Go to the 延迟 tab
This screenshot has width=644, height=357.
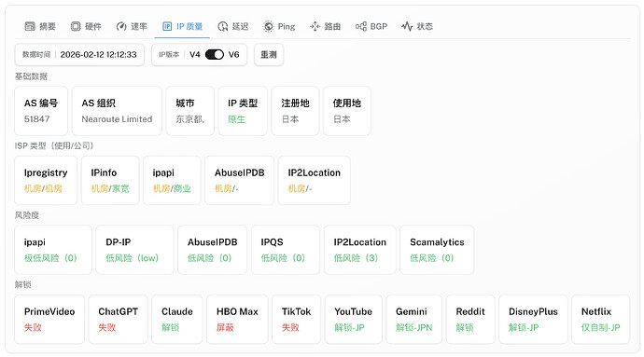[233, 27]
